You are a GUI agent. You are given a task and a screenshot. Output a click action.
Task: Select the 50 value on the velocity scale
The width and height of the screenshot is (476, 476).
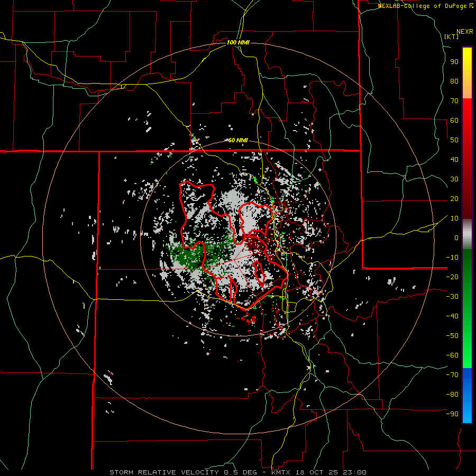coord(454,140)
